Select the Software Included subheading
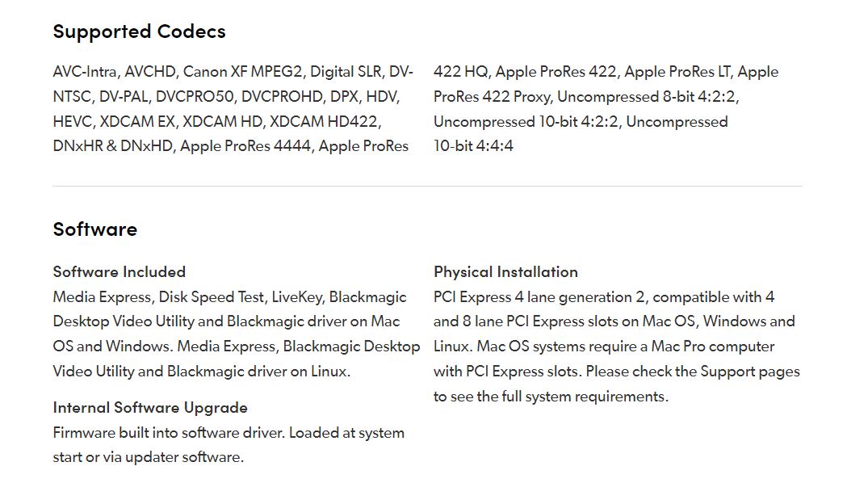This screenshot has width=868, height=504. (x=119, y=272)
